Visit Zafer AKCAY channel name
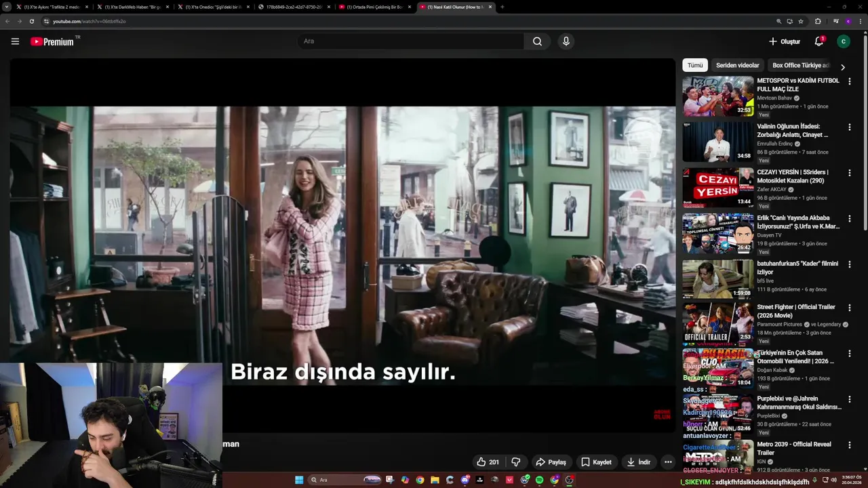The image size is (868, 488). click(772, 189)
